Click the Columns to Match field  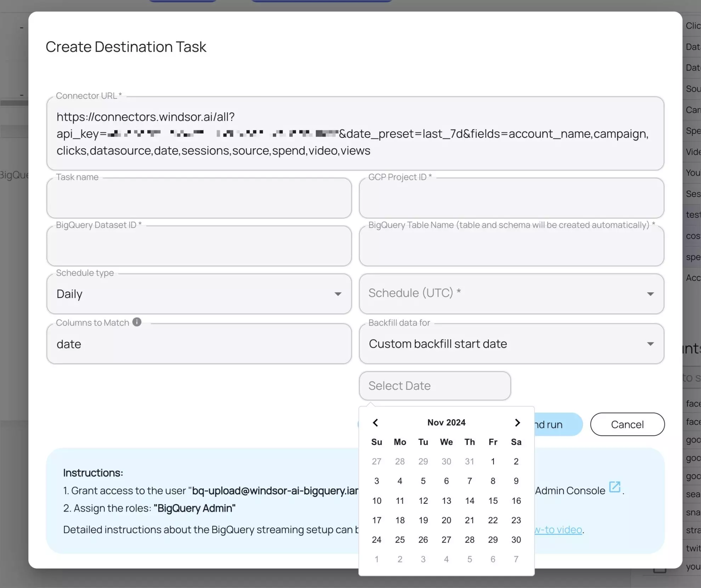199,344
